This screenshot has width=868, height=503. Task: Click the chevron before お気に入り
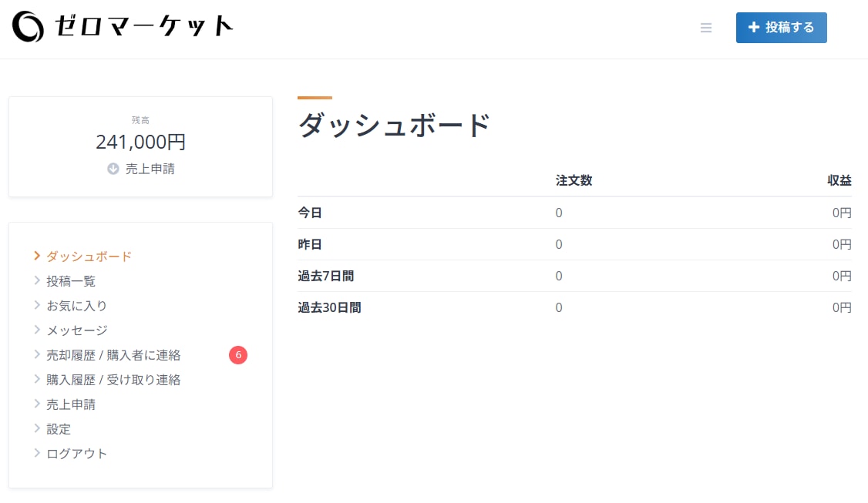(37, 305)
